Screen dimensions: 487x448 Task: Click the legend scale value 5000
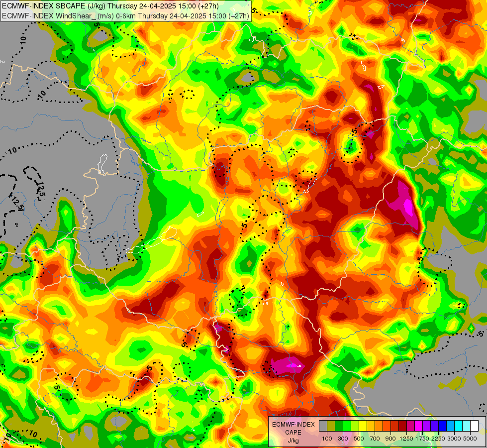[470, 439]
